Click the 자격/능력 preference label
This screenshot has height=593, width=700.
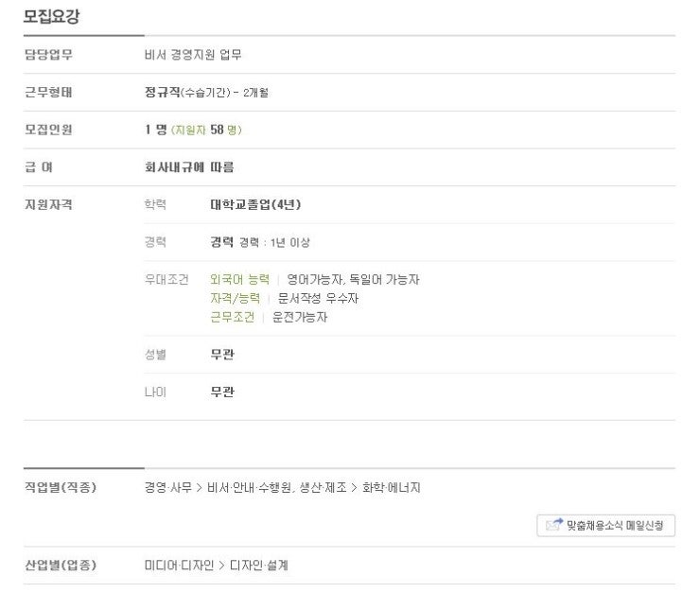[235, 298]
